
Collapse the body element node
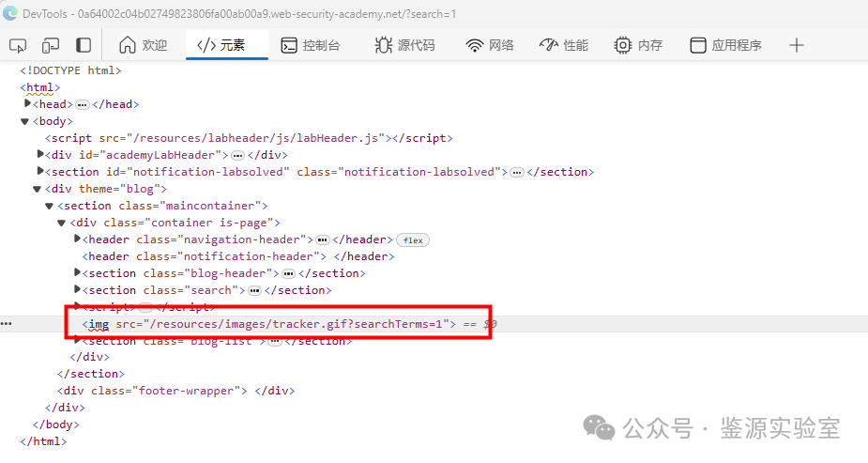(x=25, y=121)
